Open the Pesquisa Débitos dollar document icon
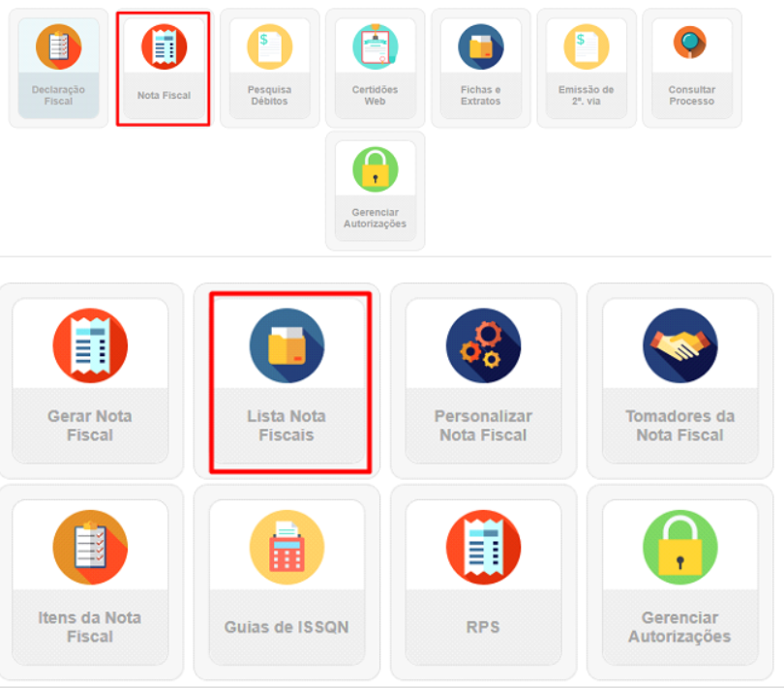Viewport: 784px width, 688px height. (269, 46)
